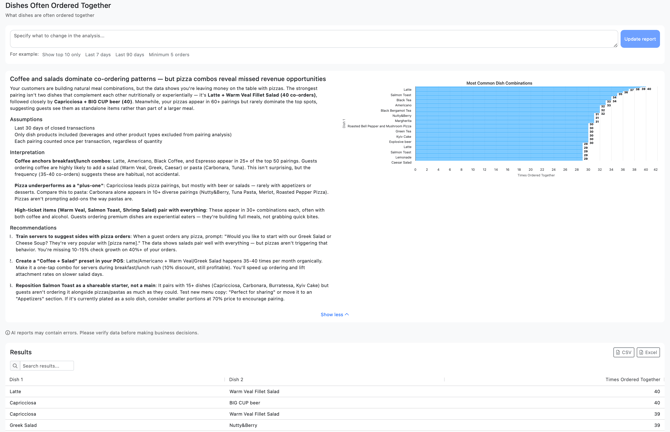Click the Greek Salad / Nutty&Berry row
670x432 pixels.
(x=334, y=425)
